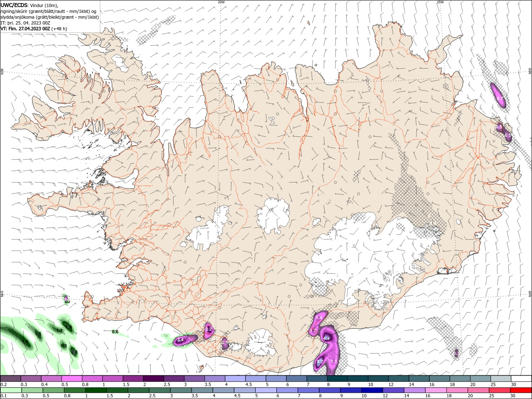532x399 pixels.
Task: Click the white 30 swatch in upper legend row
Action: click(520, 379)
